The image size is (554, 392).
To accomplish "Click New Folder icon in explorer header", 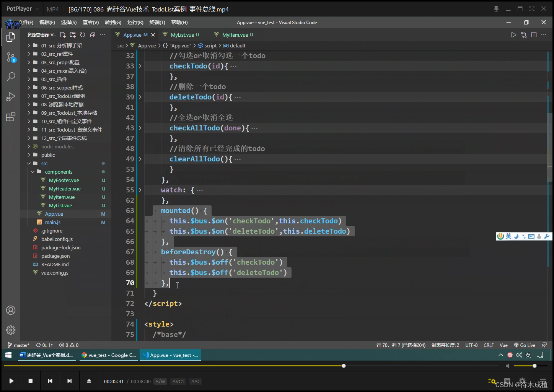I will click(x=73, y=35).
